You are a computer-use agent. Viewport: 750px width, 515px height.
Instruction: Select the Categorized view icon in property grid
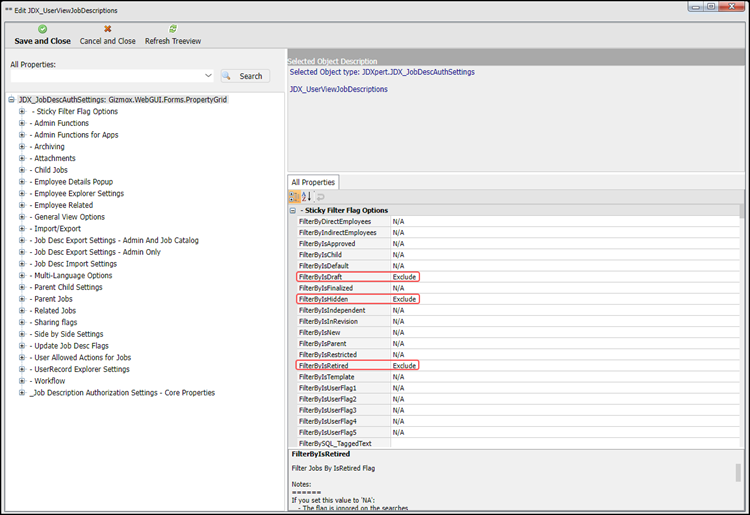(x=294, y=197)
